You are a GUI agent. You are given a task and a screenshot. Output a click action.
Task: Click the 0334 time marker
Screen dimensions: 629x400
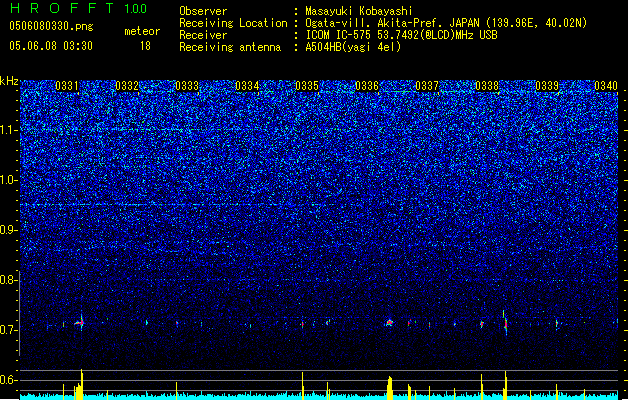(247, 86)
